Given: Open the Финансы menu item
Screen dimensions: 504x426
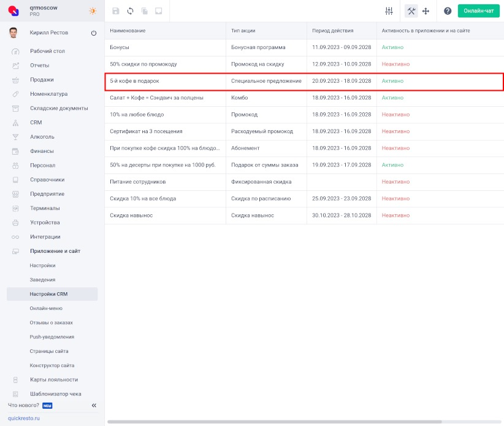Looking at the screenshot, I should (42, 151).
